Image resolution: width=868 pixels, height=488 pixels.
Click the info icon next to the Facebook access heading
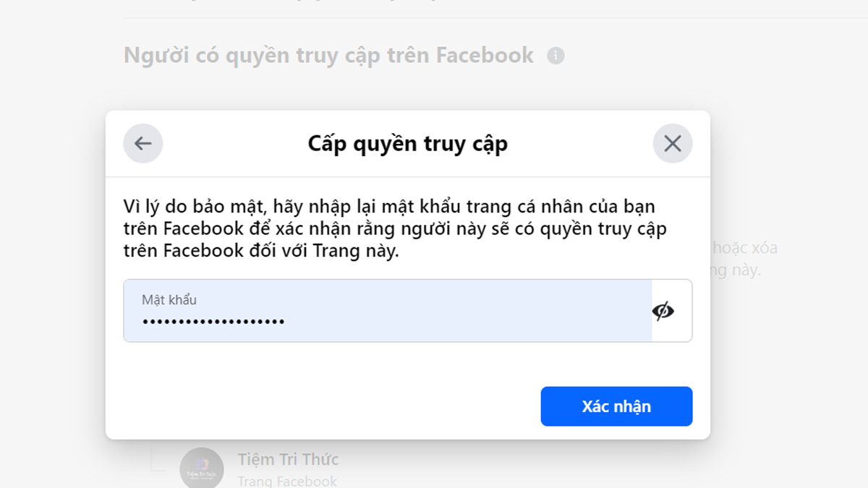[556, 55]
